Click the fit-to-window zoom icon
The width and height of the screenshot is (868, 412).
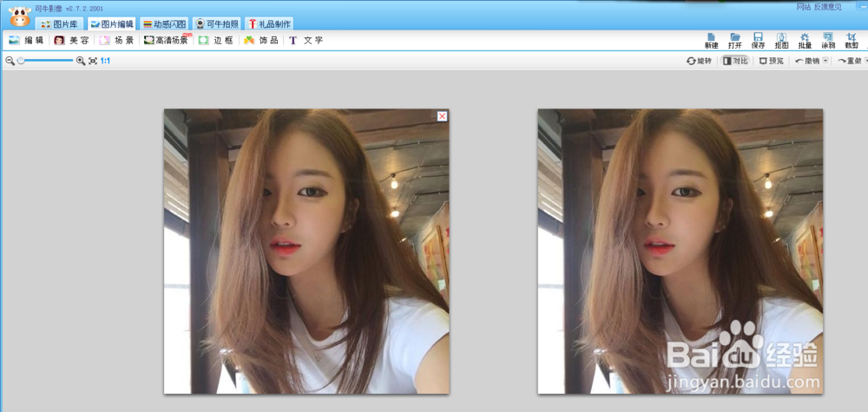coord(93,61)
